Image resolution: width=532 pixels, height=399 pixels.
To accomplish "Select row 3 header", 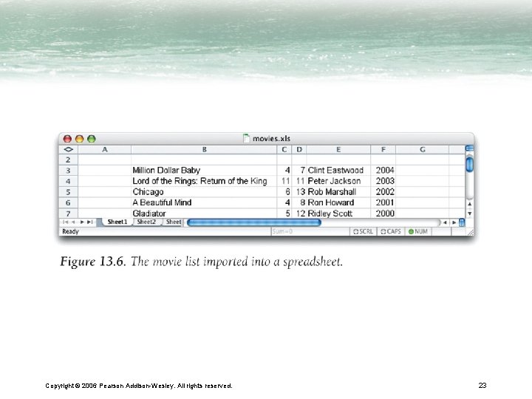I will [x=68, y=171].
